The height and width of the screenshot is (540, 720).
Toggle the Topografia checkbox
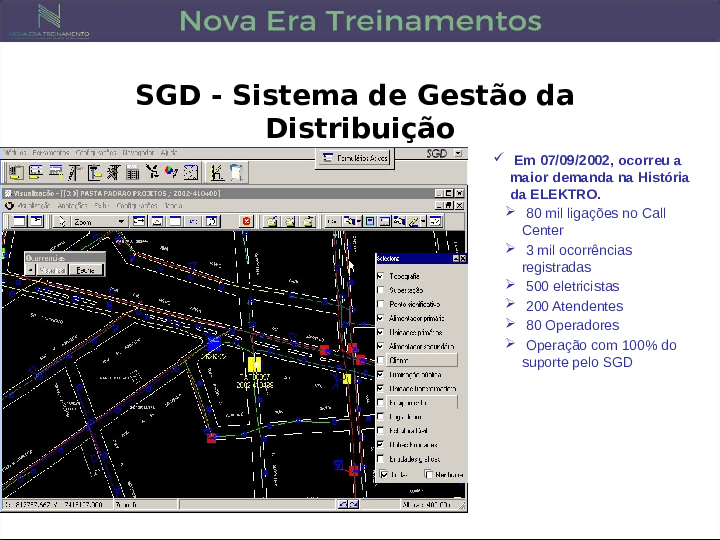click(380, 276)
